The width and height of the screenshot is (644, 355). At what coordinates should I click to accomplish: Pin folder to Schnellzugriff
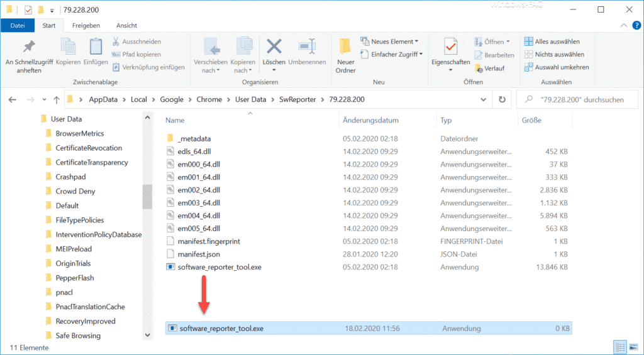click(29, 55)
